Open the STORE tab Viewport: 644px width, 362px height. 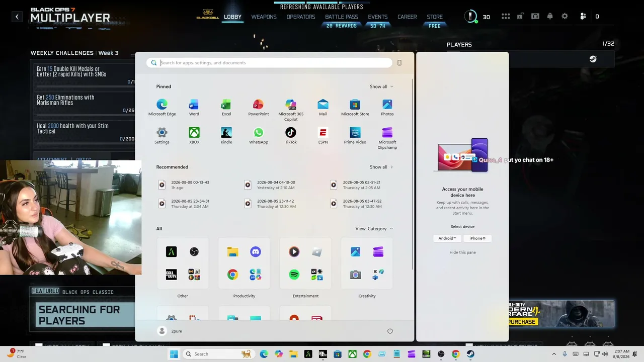tap(435, 17)
